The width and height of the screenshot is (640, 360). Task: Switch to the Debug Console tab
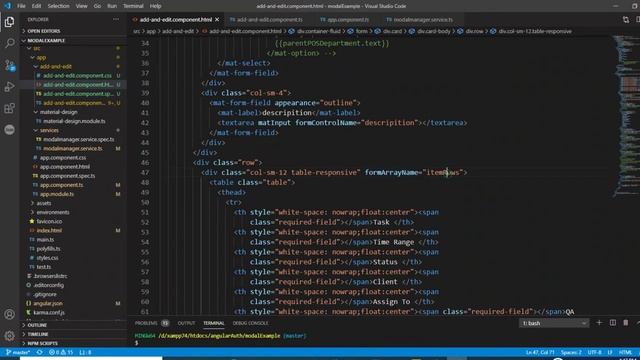(251, 323)
